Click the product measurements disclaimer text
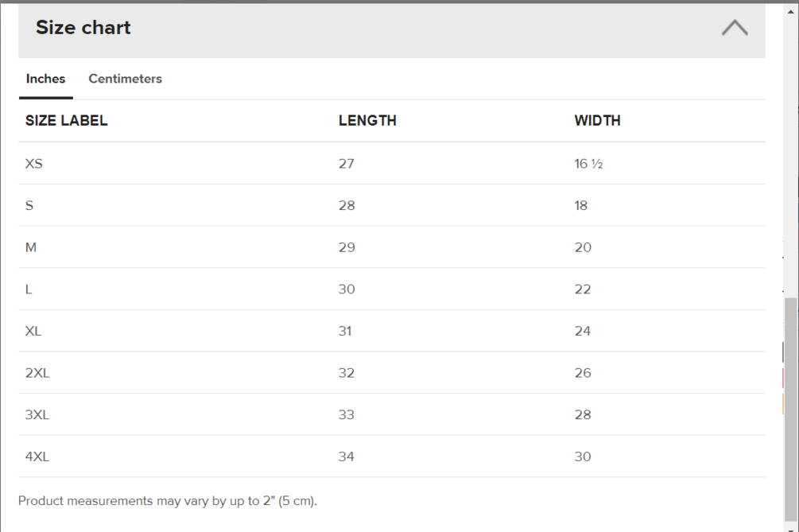Viewport: 799px width, 532px height. click(167, 501)
